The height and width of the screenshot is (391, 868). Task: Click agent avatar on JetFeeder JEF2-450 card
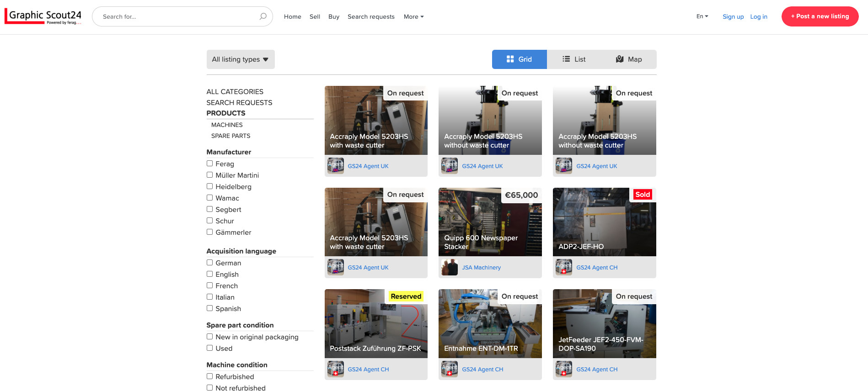(x=564, y=369)
